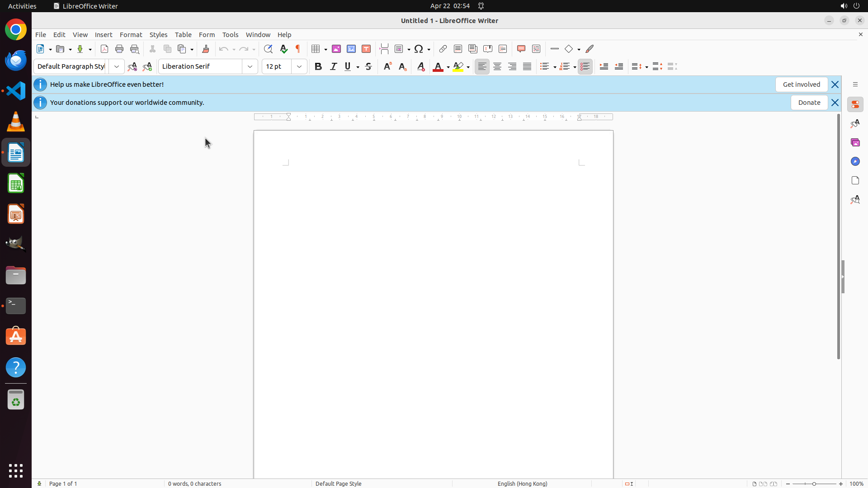This screenshot has width=868, height=488.
Task: Open the Gallery sidebar panel
Action: point(855,142)
